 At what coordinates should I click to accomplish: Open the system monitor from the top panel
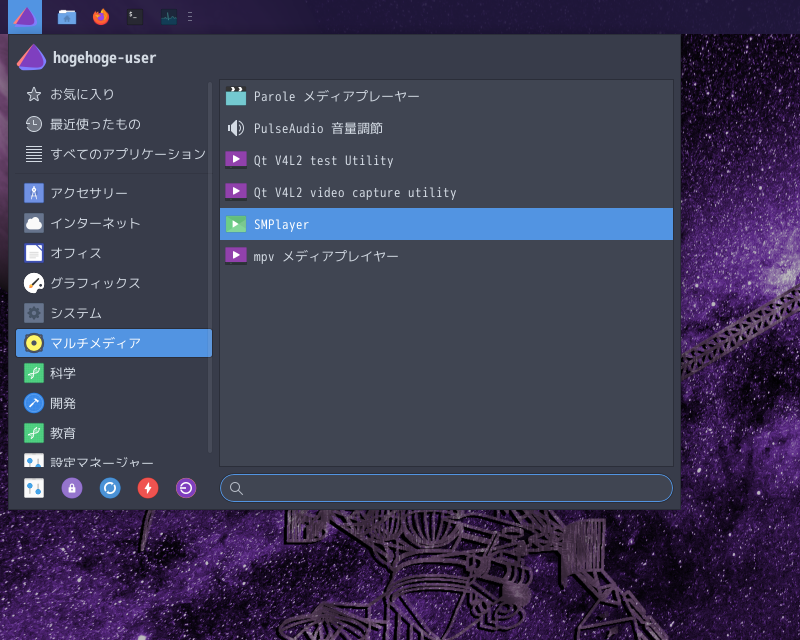pos(169,17)
